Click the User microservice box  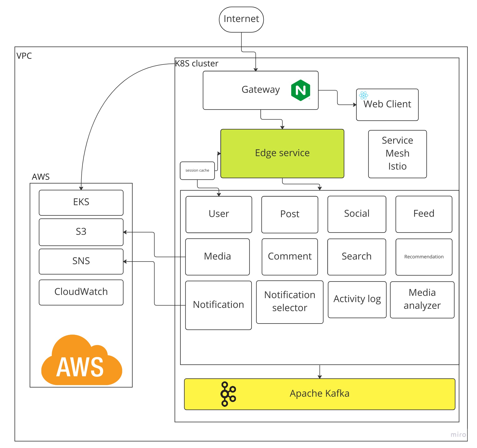point(219,214)
